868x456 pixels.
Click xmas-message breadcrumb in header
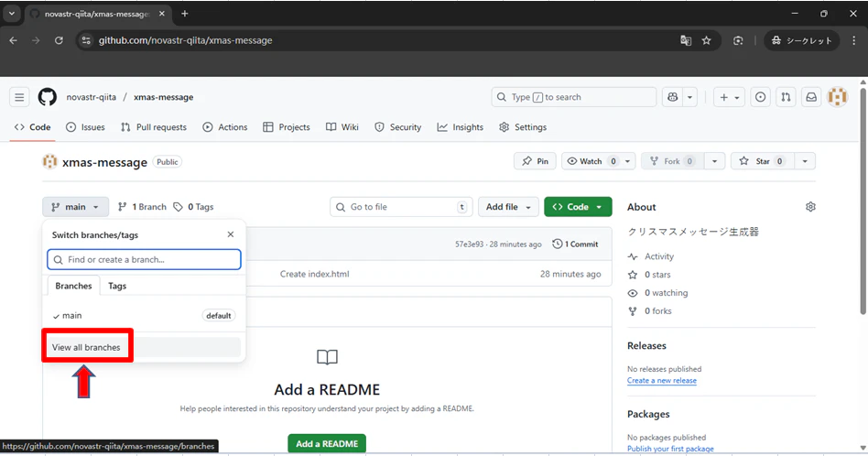pyautogui.click(x=164, y=97)
